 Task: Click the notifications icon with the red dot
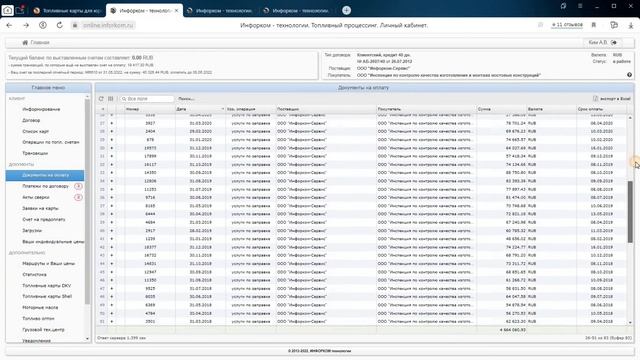click(x=20, y=10)
